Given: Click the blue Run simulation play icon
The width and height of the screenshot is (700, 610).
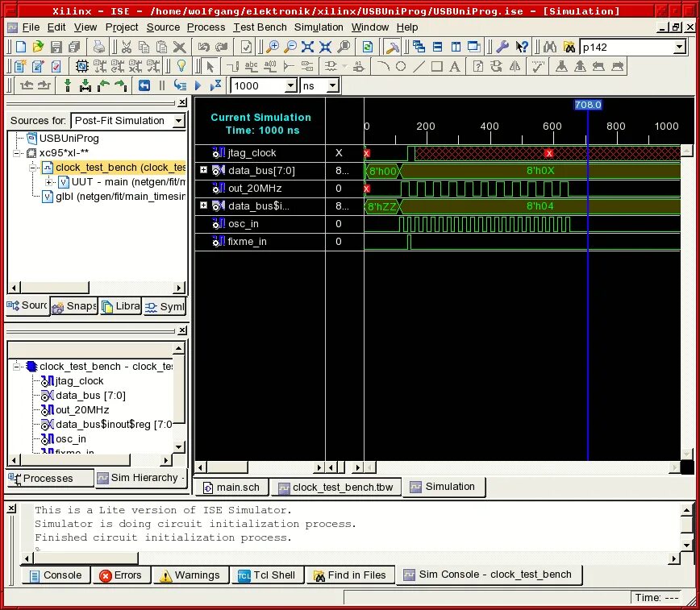Looking at the screenshot, I should tap(198, 85).
